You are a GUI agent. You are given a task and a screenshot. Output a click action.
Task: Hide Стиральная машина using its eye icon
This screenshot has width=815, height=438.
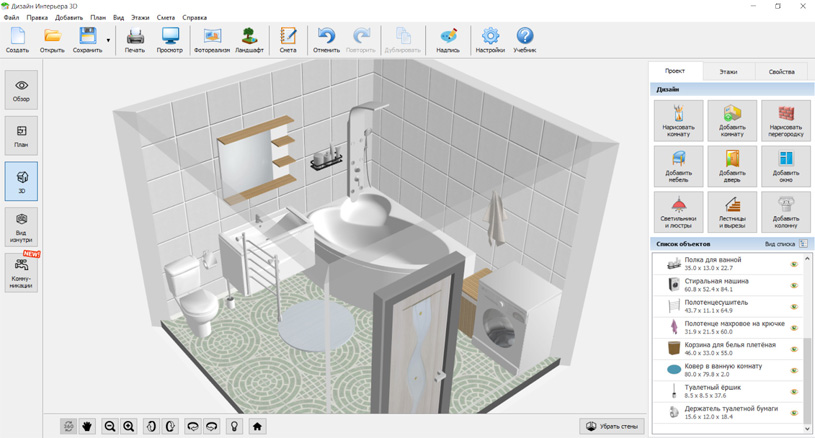click(794, 286)
